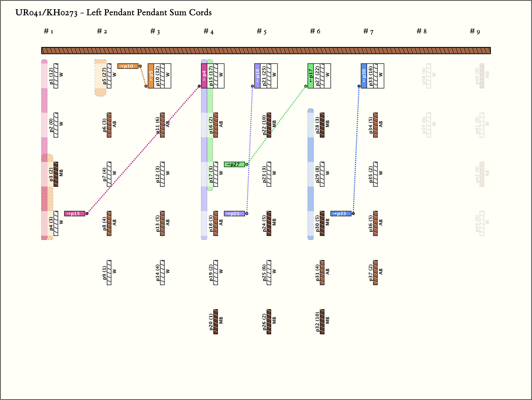This screenshot has width=532, height=400.
Task: Select dark brown cord p3 (2)
Action: tap(56, 174)
